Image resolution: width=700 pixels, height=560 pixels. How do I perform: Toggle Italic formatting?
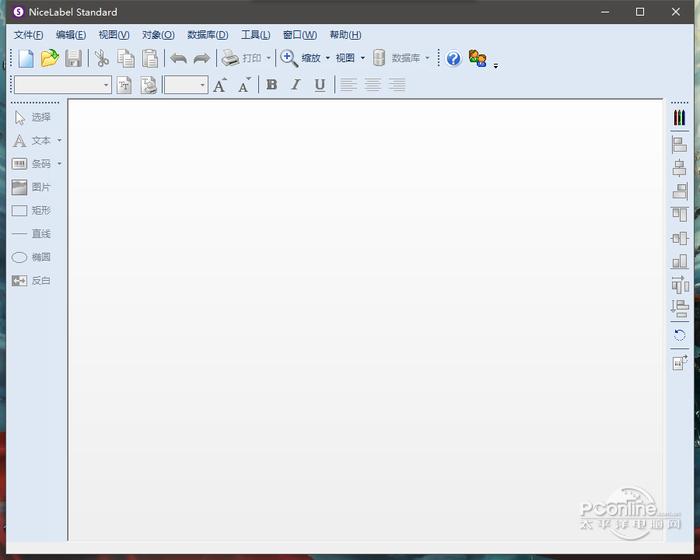point(296,84)
